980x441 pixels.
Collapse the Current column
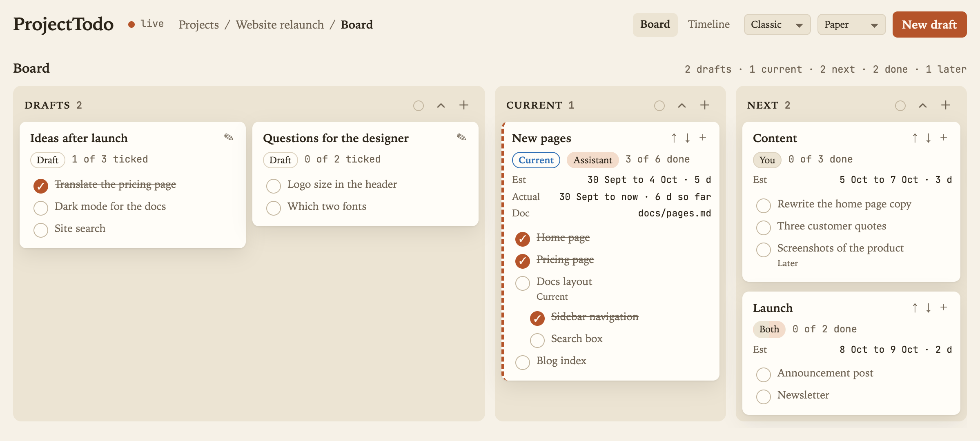[682, 105]
